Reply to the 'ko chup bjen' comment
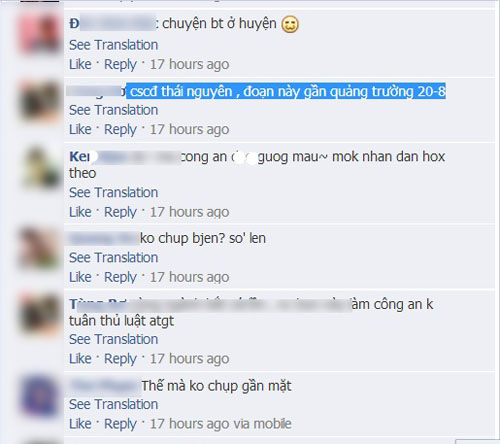The width and height of the screenshot is (500, 444). [x=120, y=277]
